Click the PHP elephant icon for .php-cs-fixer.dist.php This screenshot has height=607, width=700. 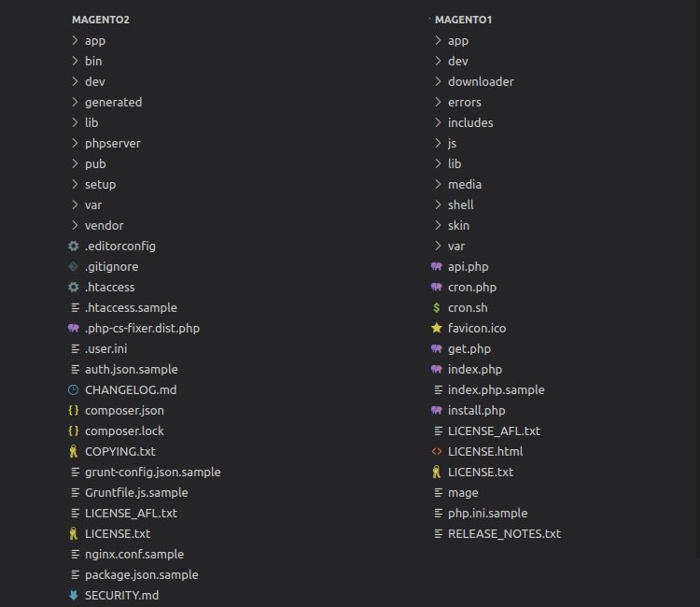click(x=74, y=328)
